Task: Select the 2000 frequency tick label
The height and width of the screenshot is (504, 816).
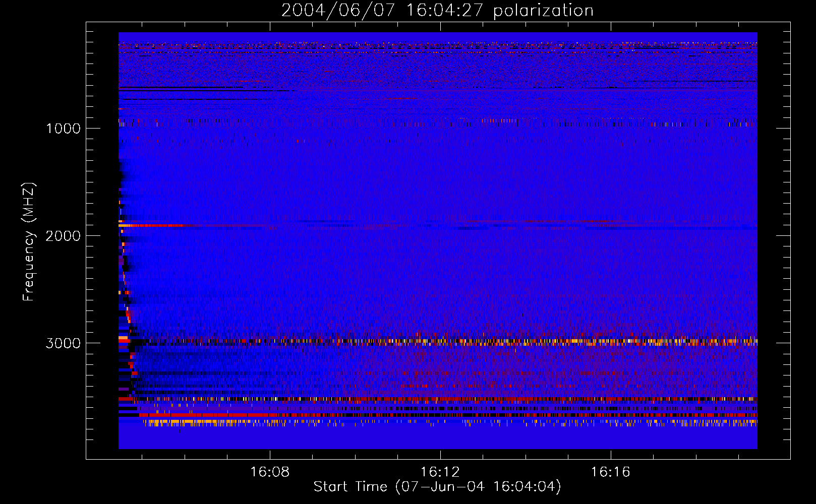Action: click(63, 235)
